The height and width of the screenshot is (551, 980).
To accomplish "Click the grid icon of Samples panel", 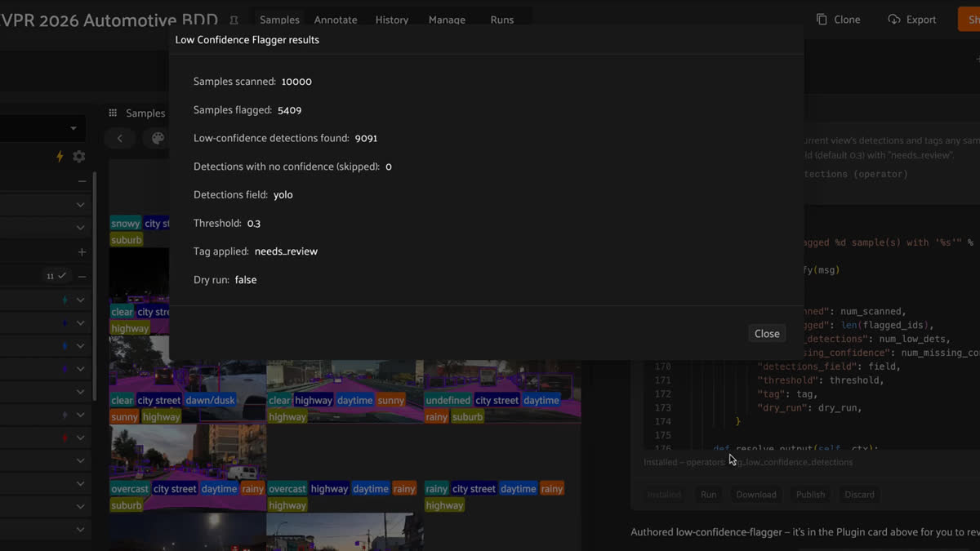I will point(114,113).
